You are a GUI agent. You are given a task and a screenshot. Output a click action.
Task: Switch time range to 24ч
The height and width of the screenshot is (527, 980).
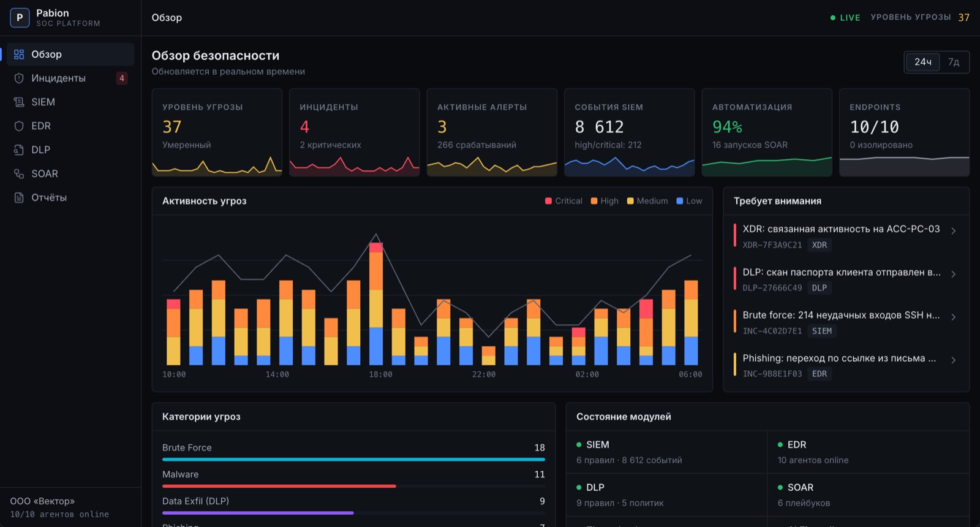point(922,62)
